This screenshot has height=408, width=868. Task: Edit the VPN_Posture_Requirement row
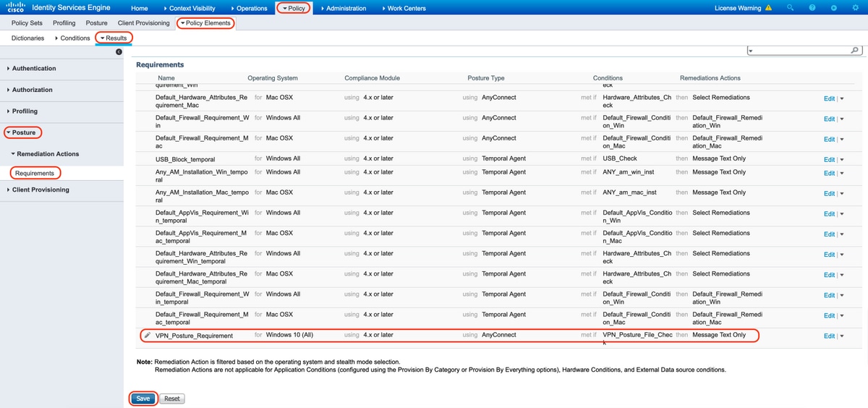[x=829, y=336]
